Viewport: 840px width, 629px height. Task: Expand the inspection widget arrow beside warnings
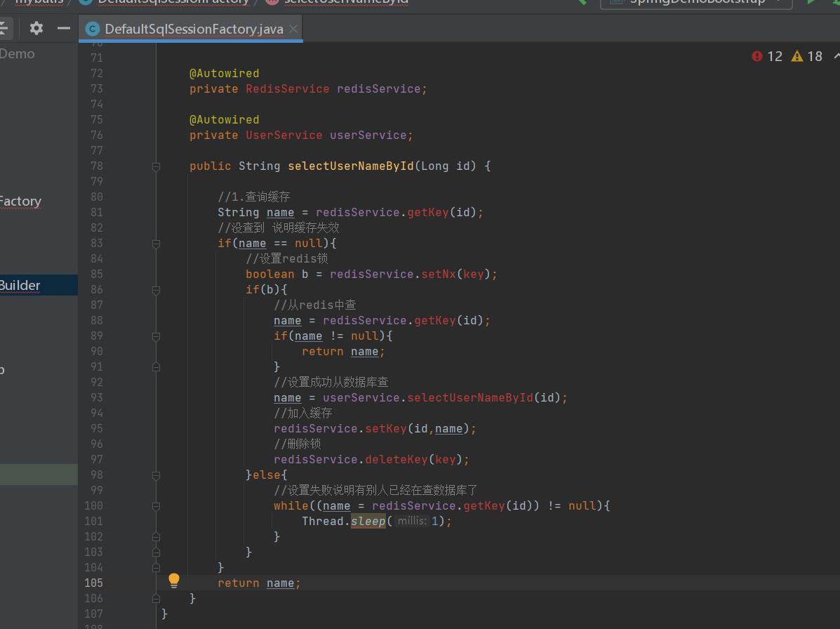point(836,56)
